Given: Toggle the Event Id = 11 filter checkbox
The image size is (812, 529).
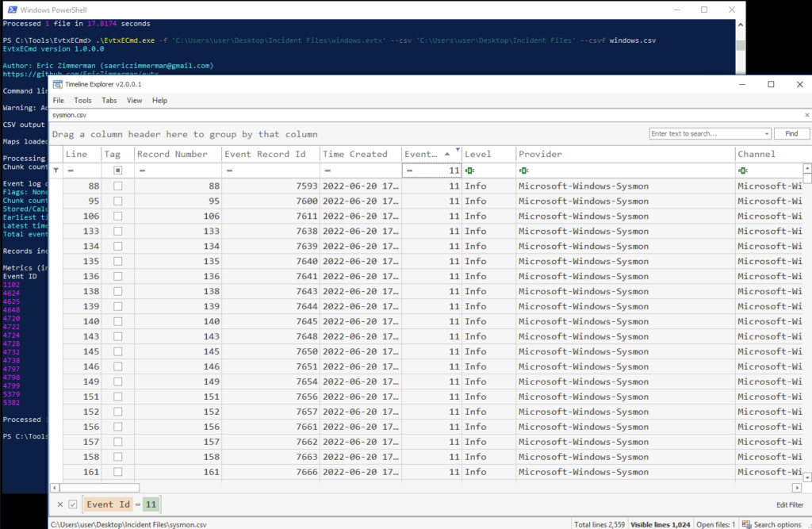Looking at the screenshot, I should pos(73,504).
